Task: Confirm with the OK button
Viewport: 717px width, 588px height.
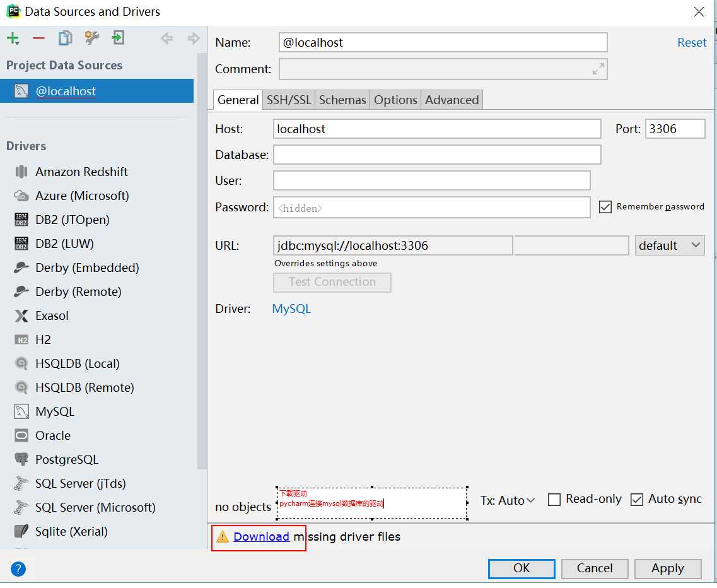Action: pos(522,569)
